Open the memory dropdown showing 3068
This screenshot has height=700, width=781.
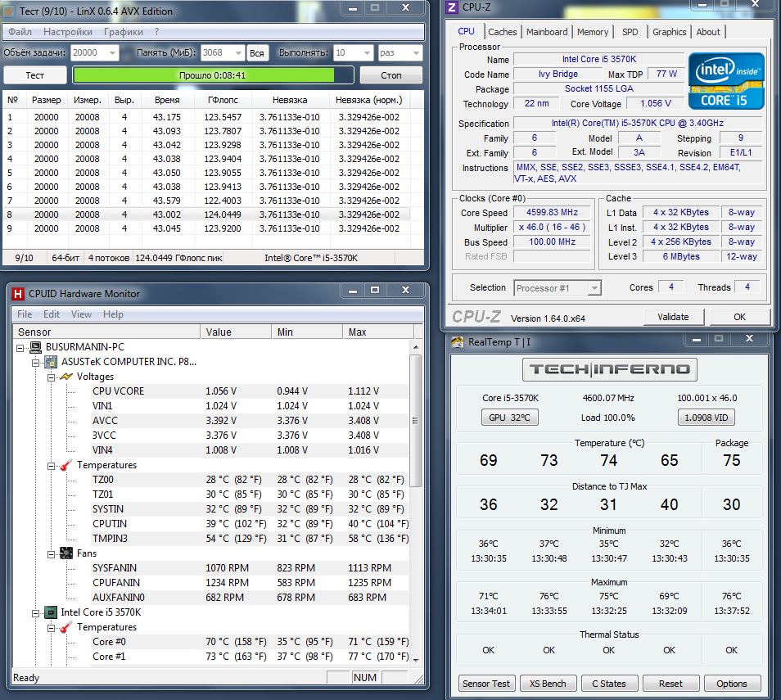(x=238, y=53)
